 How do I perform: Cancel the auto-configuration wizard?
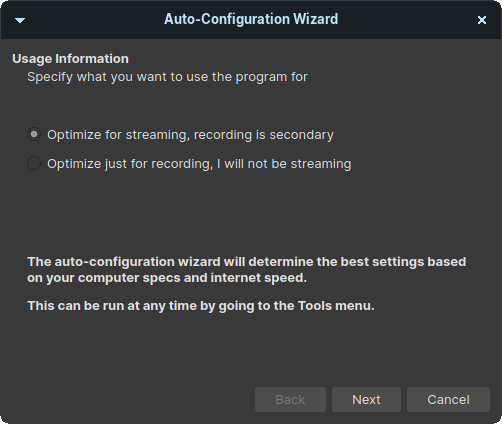[x=448, y=399]
